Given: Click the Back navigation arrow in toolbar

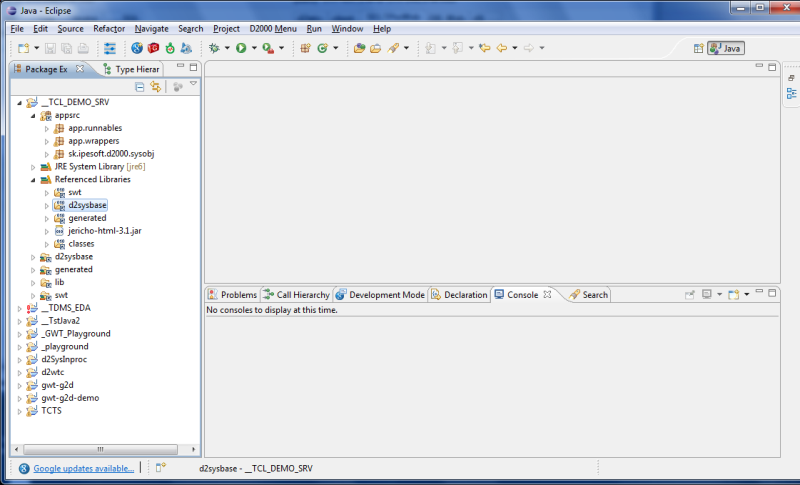Looking at the screenshot, I should click(501, 48).
